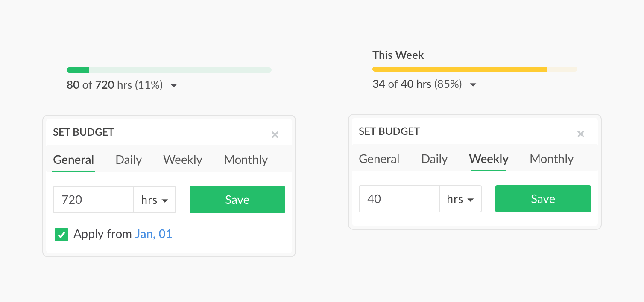Toggle the Apply from checkbox
This screenshot has width=644, height=302.
(61, 234)
